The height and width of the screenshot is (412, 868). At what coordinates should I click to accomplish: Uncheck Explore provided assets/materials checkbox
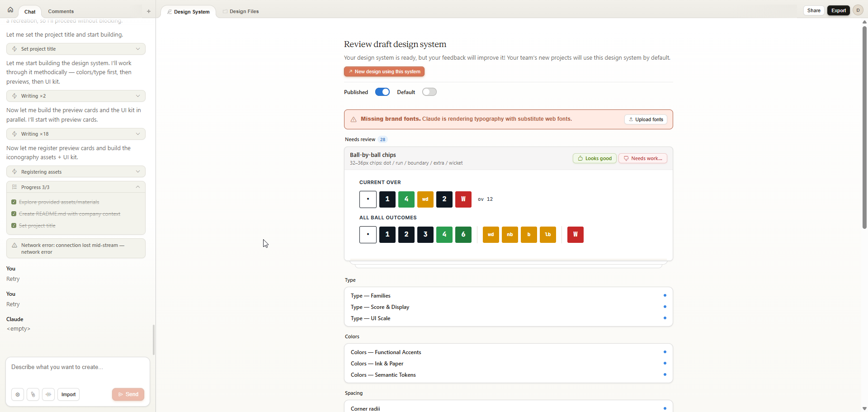coord(14,202)
